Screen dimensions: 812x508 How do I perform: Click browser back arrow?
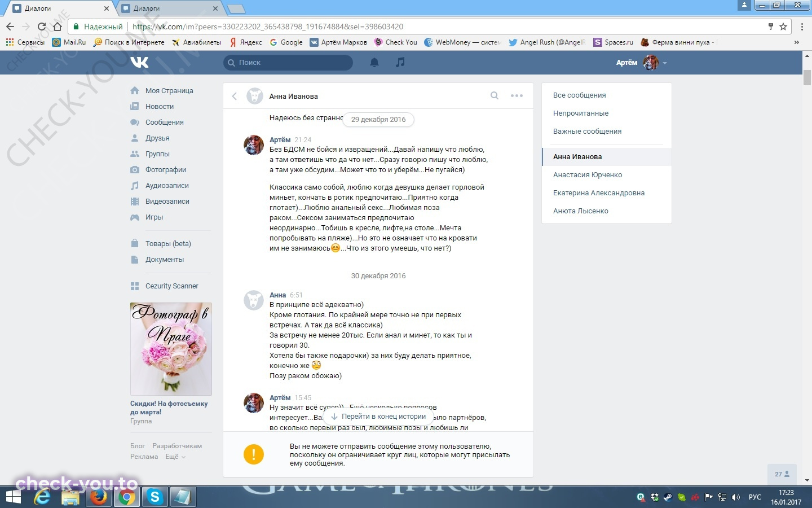coord(10,27)
